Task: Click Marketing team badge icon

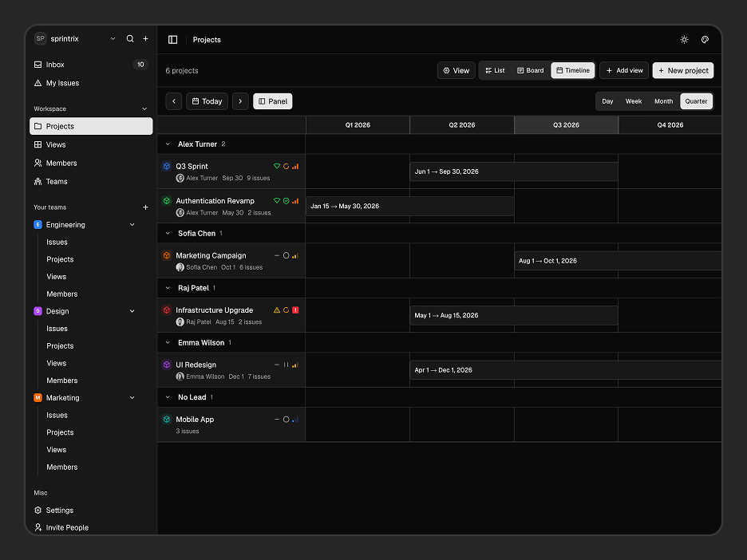Action: click(x=38, y=397)
